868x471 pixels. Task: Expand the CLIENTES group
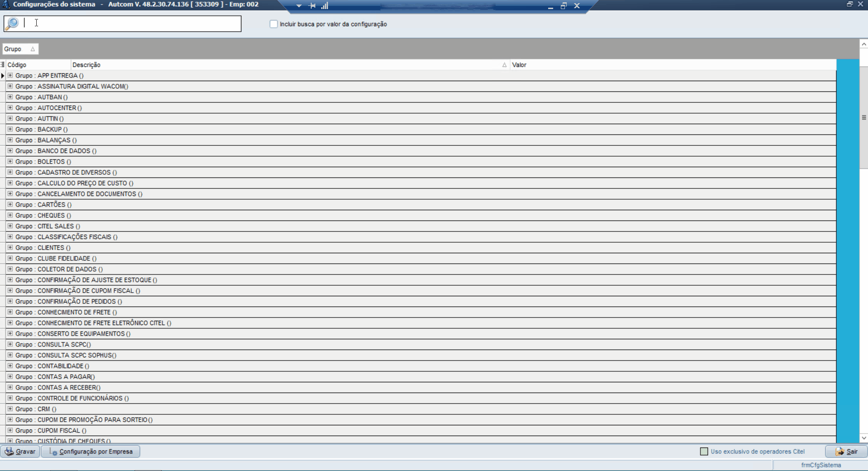tap(10, 248)
